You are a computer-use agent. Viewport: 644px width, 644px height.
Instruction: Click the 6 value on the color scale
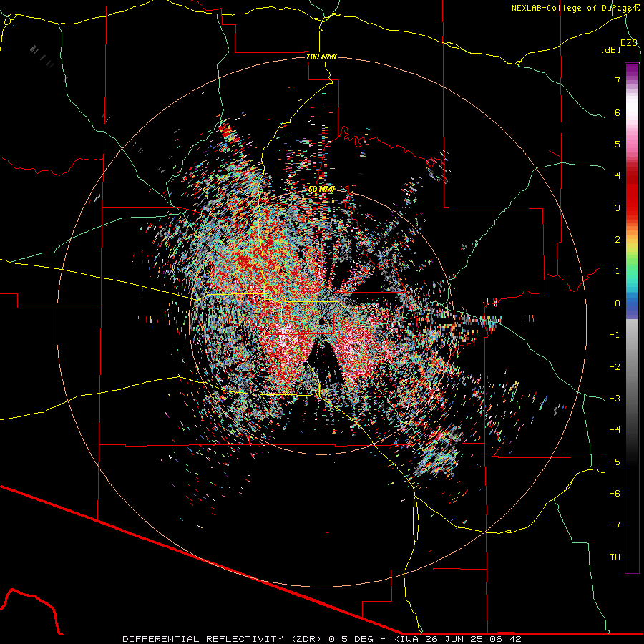click(x=618, y=112)
